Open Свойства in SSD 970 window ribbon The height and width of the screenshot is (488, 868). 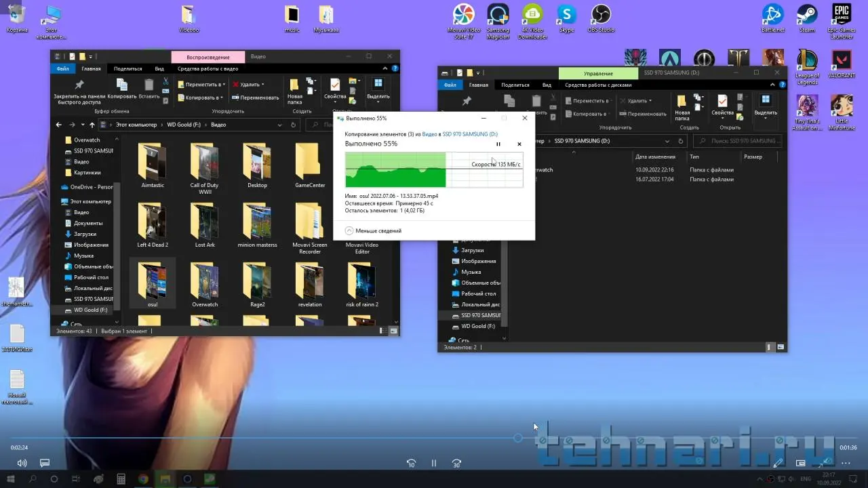click(x=722, y=106)
